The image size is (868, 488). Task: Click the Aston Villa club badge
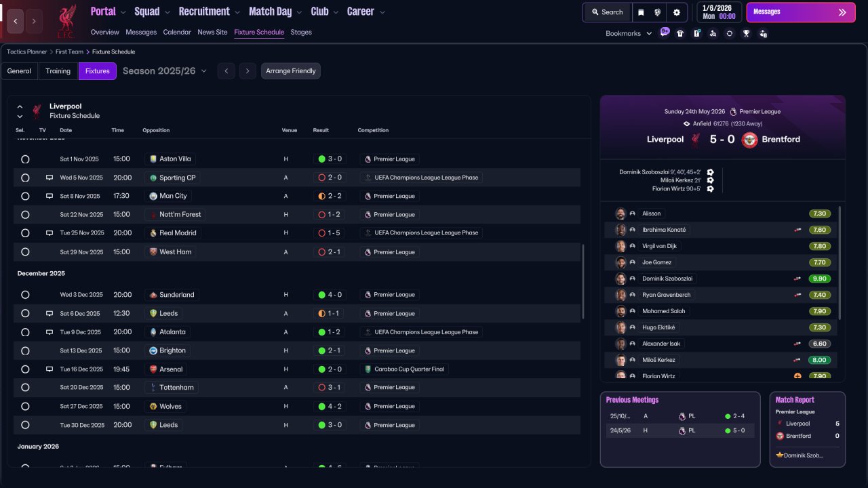coord(153,159)
